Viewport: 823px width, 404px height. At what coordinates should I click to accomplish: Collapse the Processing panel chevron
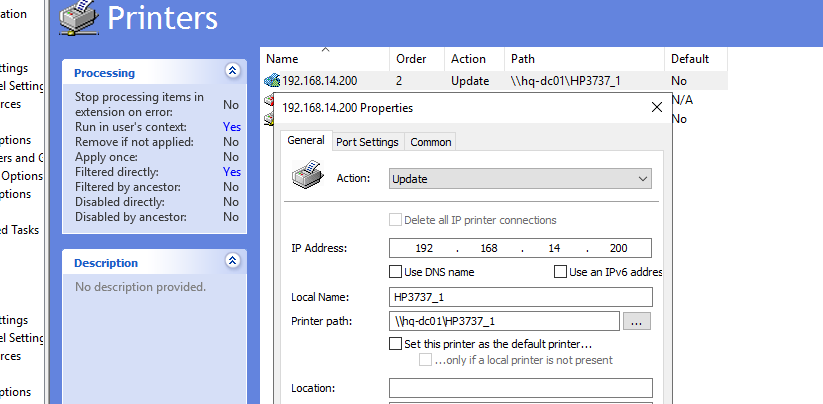(x=232, y=72)
